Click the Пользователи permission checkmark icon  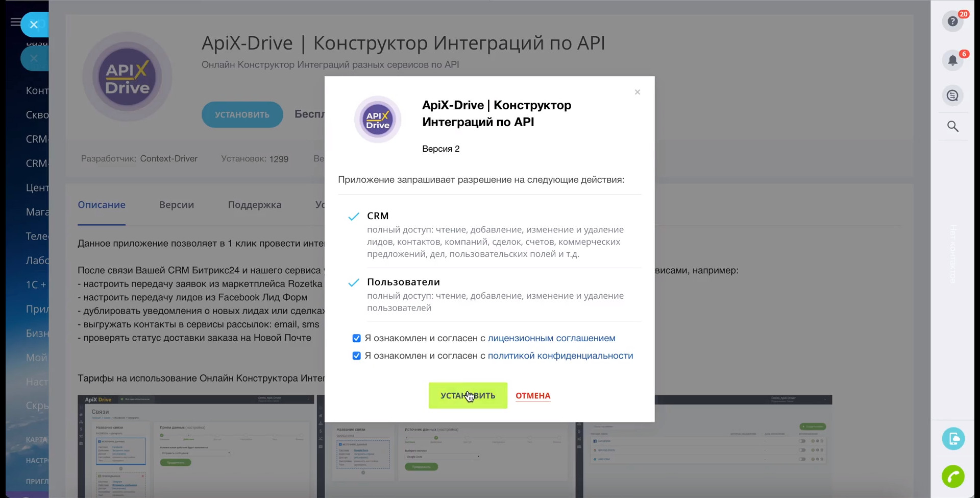point(354,282)
